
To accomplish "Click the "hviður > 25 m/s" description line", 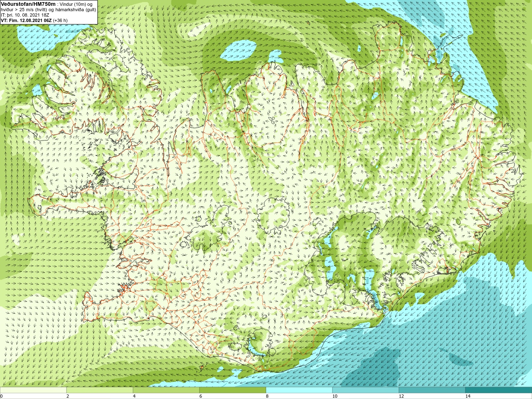I will (48, 10).
